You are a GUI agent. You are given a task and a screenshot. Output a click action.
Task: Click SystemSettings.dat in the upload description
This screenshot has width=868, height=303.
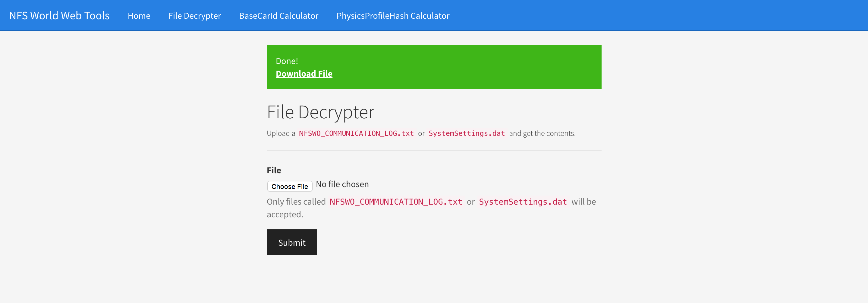(467, 133)
